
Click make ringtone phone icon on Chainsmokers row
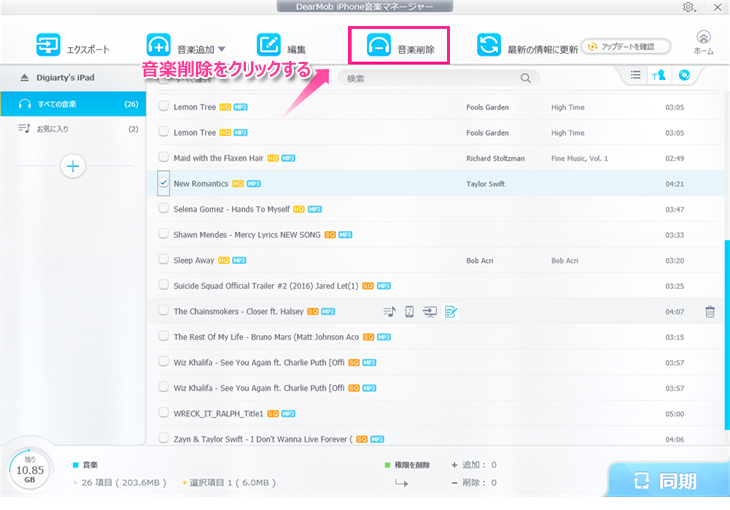click(x=409, y=311)
